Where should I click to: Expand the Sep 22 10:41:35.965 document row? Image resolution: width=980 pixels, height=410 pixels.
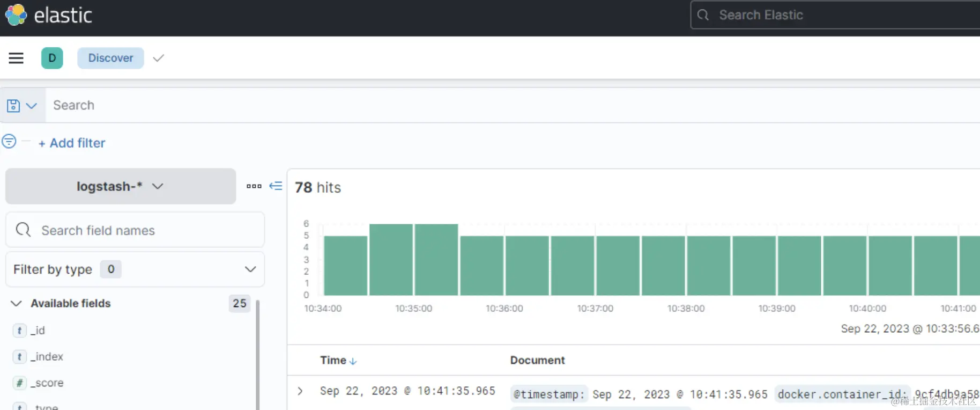pos(300,391)
